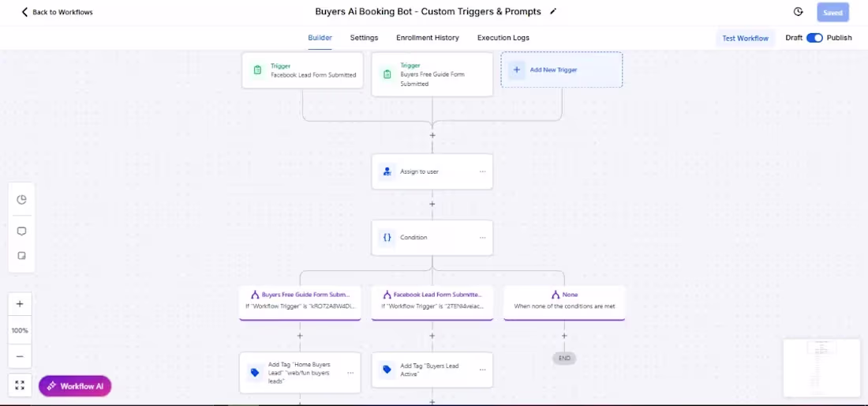The height and width of the screenshot is (406, 868).
Task: Add a step above Assign to user
Action: point(432,135)
